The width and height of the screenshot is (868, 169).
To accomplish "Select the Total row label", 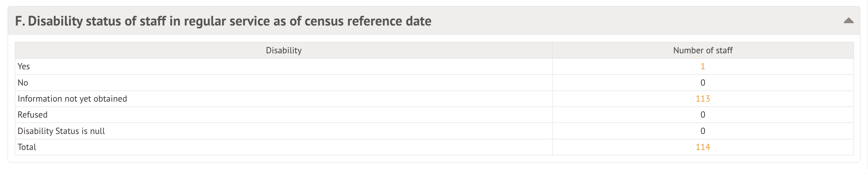I will (27, 147).
